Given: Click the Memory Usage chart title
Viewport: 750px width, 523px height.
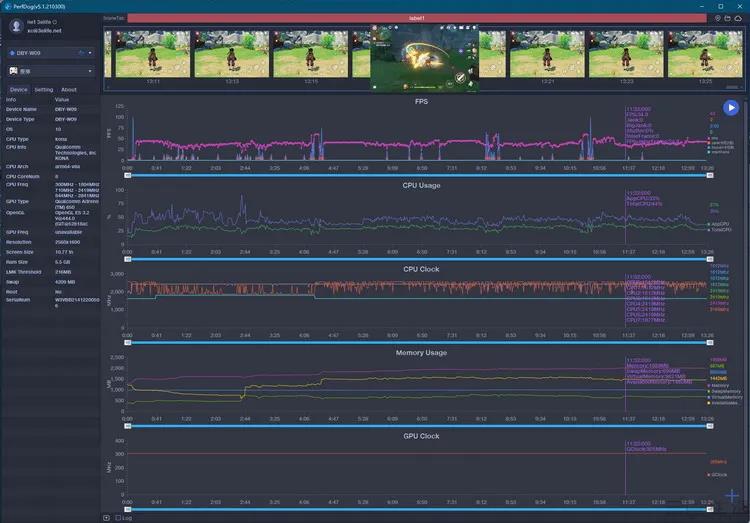Looking at the screenshot, I should tap(421, 353).
